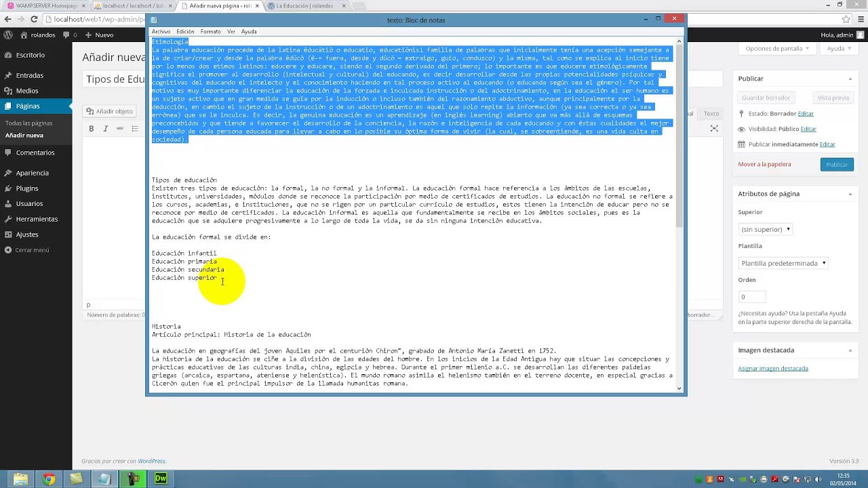868x488 pixels.
Task: Open the Superior parent page dropdown
Action: (x=765, y=229)
